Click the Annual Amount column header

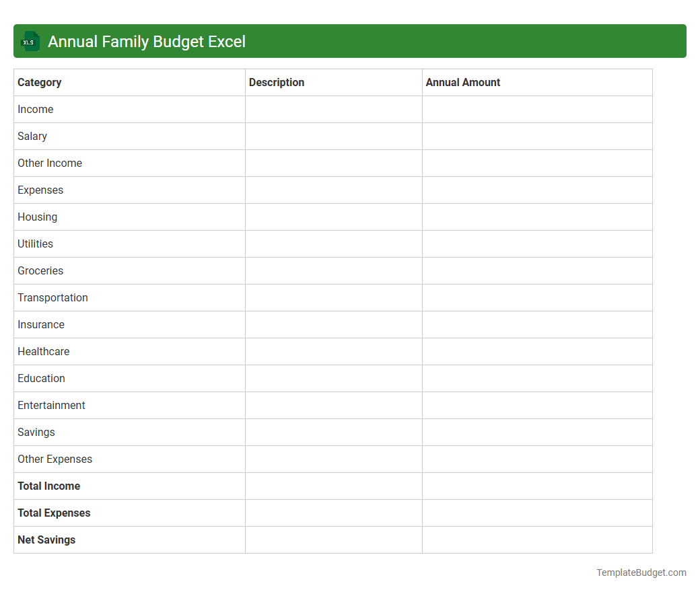[463, 82]
